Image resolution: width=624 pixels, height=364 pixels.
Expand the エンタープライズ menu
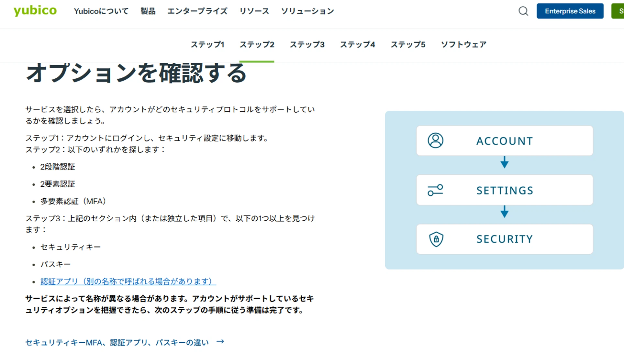pos(197,11)
